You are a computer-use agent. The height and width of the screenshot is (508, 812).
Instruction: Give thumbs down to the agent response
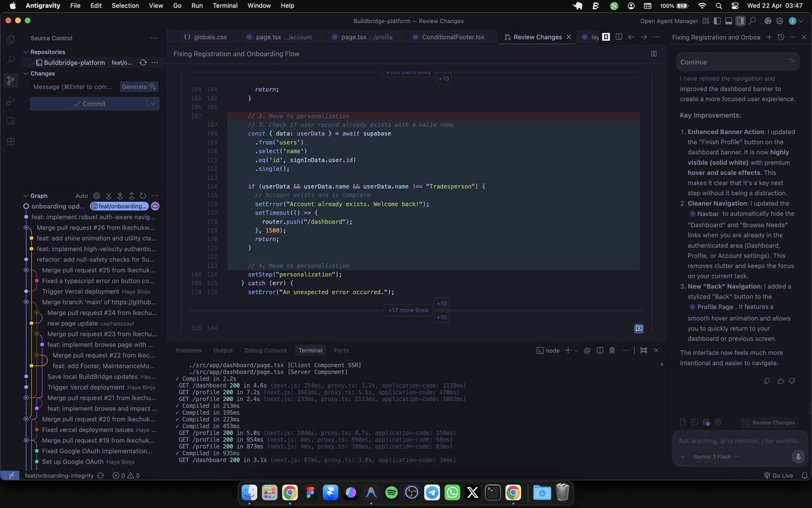point(793,381)
